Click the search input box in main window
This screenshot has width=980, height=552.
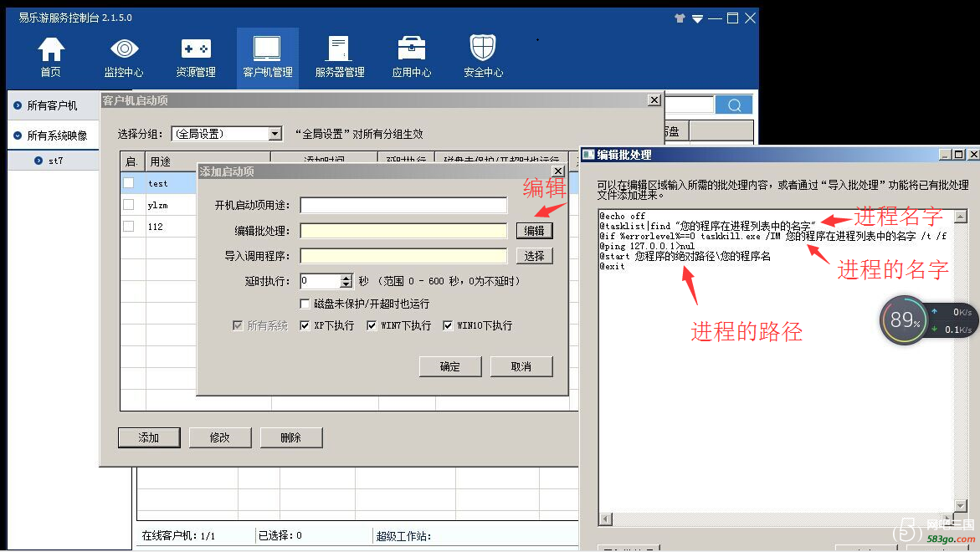(x=689, y=105)
